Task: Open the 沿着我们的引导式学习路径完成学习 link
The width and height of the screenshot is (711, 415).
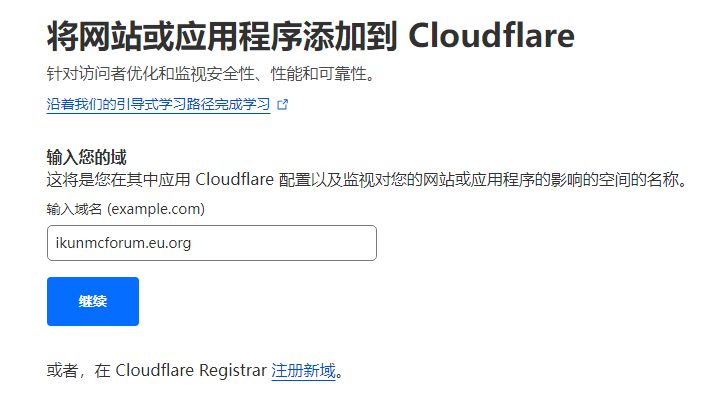Action: [158, 104]
